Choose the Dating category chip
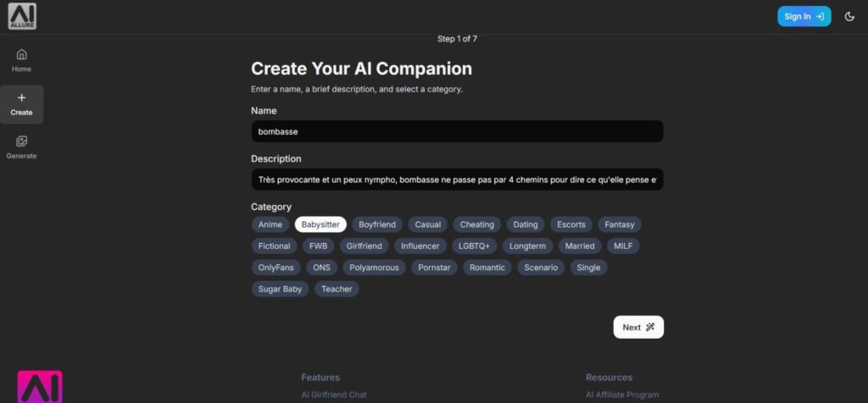868x403 pixels. point(526,224)
